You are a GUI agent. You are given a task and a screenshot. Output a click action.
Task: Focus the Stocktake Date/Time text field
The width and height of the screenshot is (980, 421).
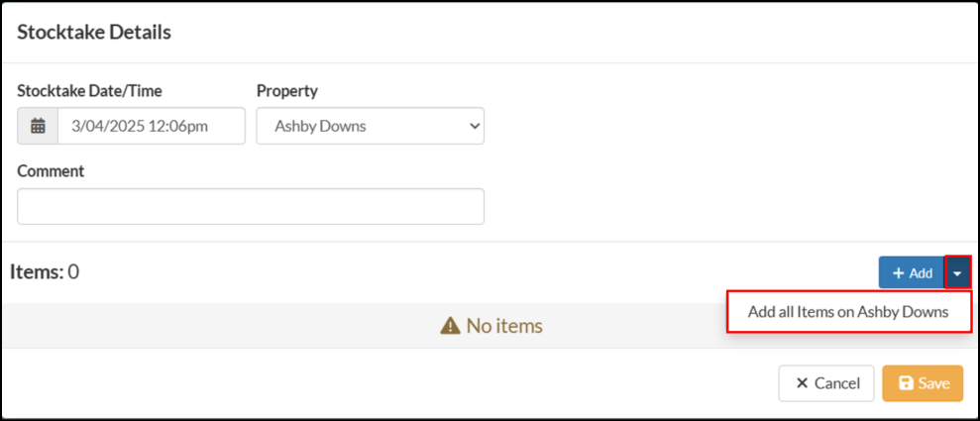point(152,126)
